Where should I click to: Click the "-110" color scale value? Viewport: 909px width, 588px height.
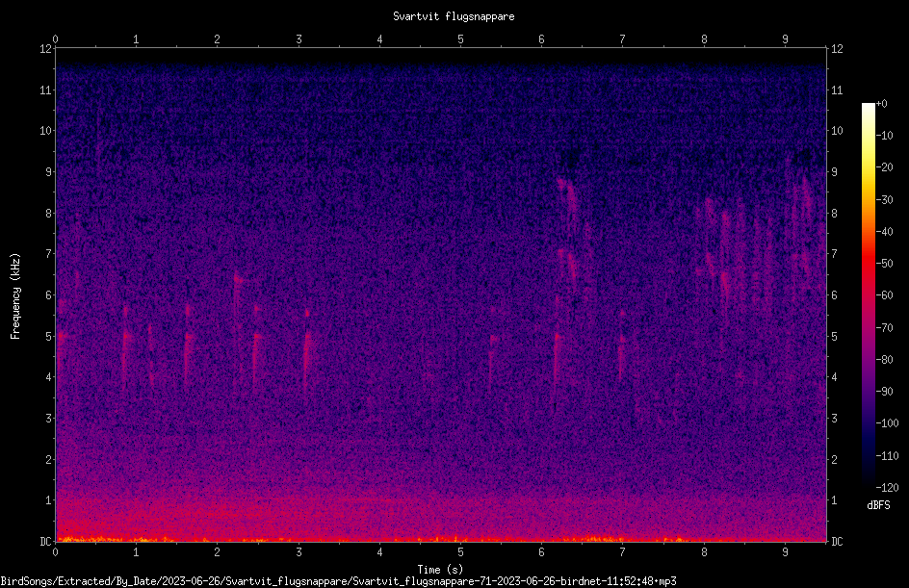coord(887,456)
